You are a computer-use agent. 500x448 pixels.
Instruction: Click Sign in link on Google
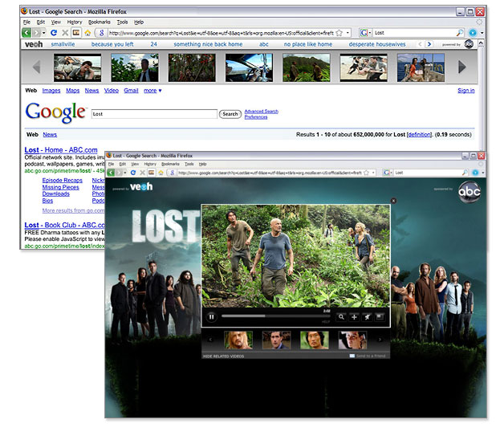(x=465, y=91)
